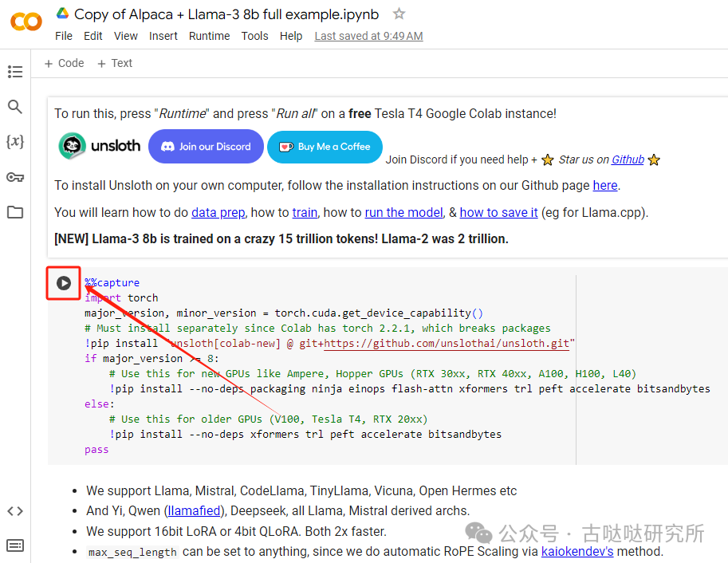The width and height of the screenshot is (728, 563).
Task: Click the unsloth logo image
Action: (x=100, y=146)
